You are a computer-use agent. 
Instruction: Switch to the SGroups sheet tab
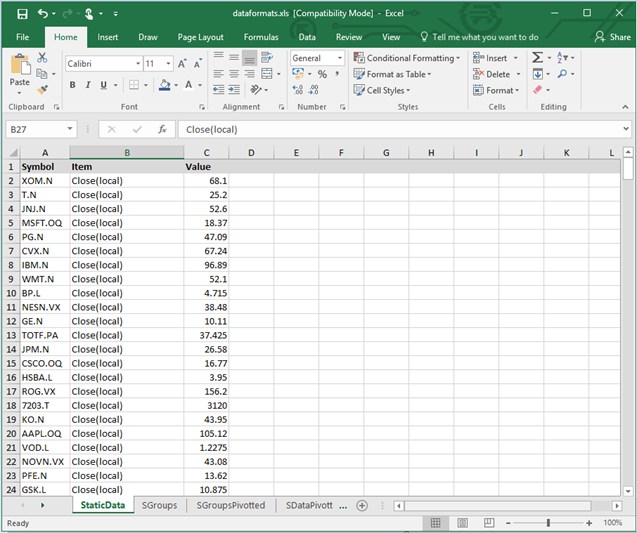(x=159, y=506)
